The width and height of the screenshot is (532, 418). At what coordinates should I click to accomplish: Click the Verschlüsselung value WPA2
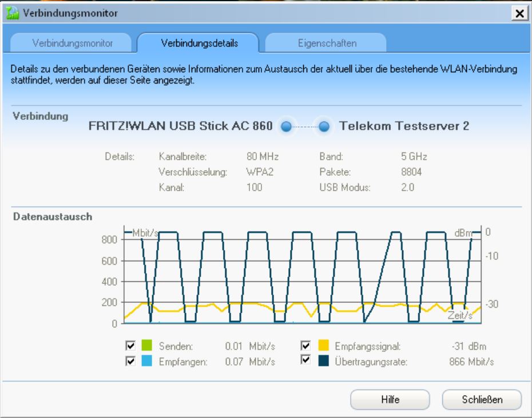260,172
